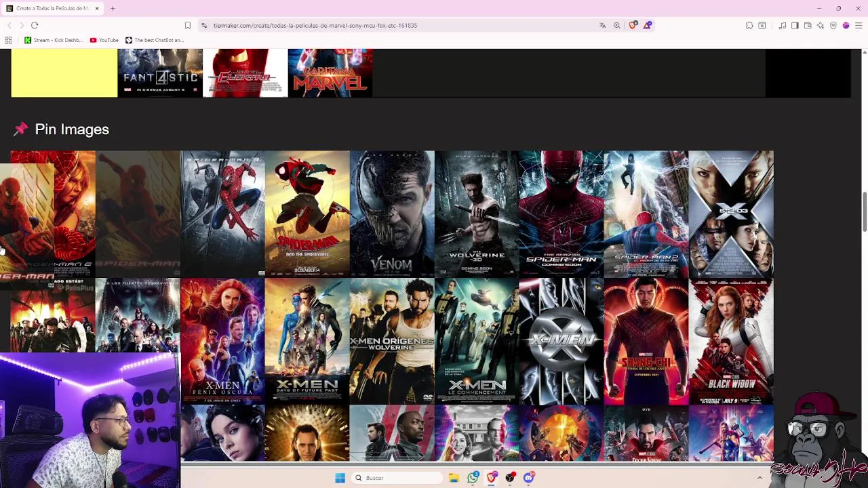The image size is (868, 488).
Task: Click the translate page icon
Action: point(602,25)
